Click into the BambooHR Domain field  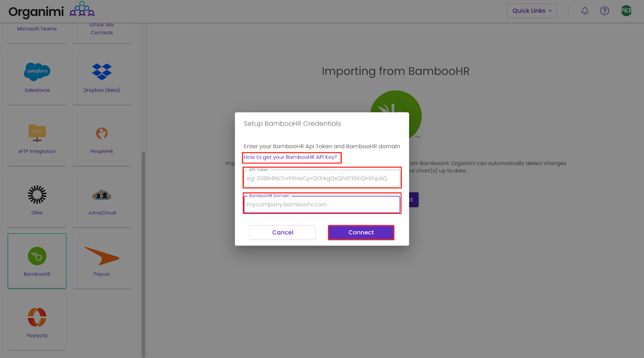pos(322,204)
